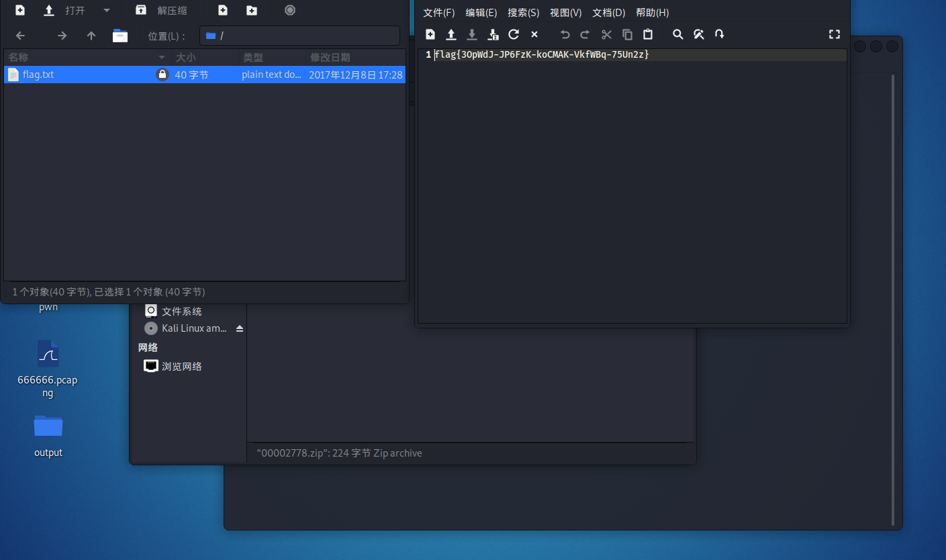Click the lock icon on flag.txt row
946x560 pixels.
[162, 75]
